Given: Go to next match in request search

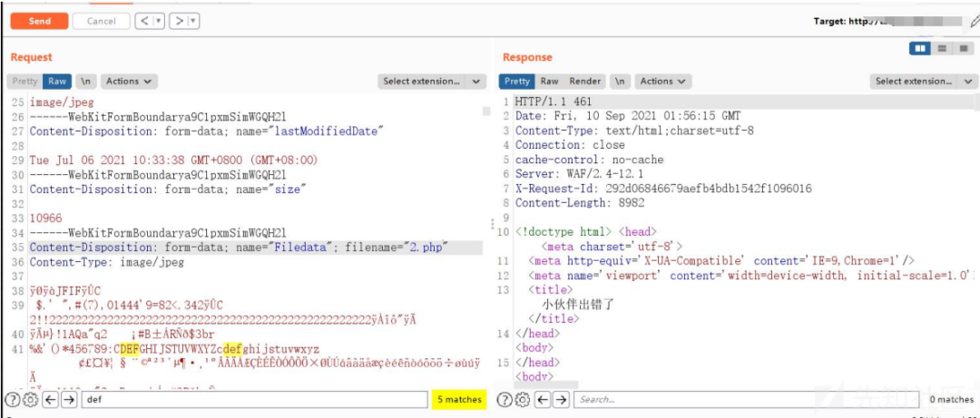Looking at the screenshot, I should pos(69,399).
